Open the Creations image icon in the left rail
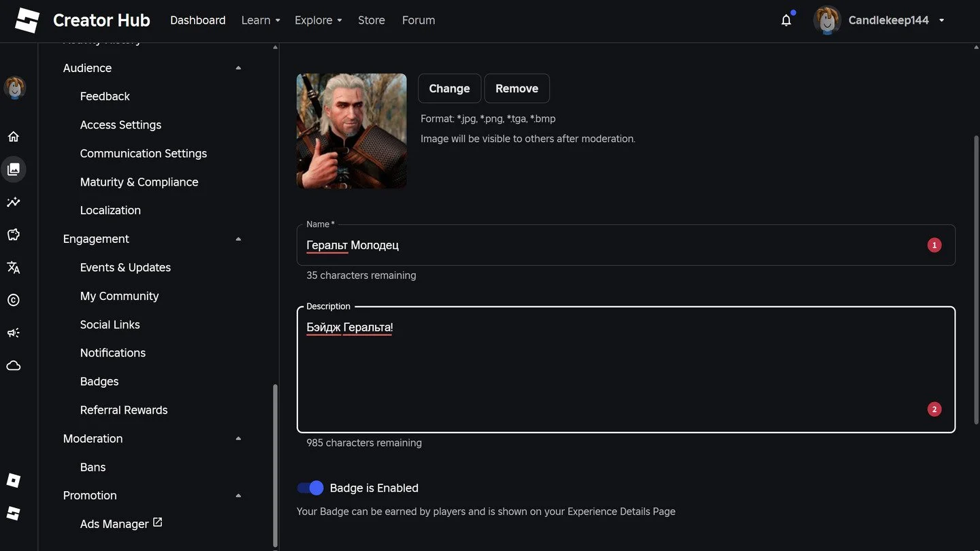This screenshot has width=980, height=551. 14,169
